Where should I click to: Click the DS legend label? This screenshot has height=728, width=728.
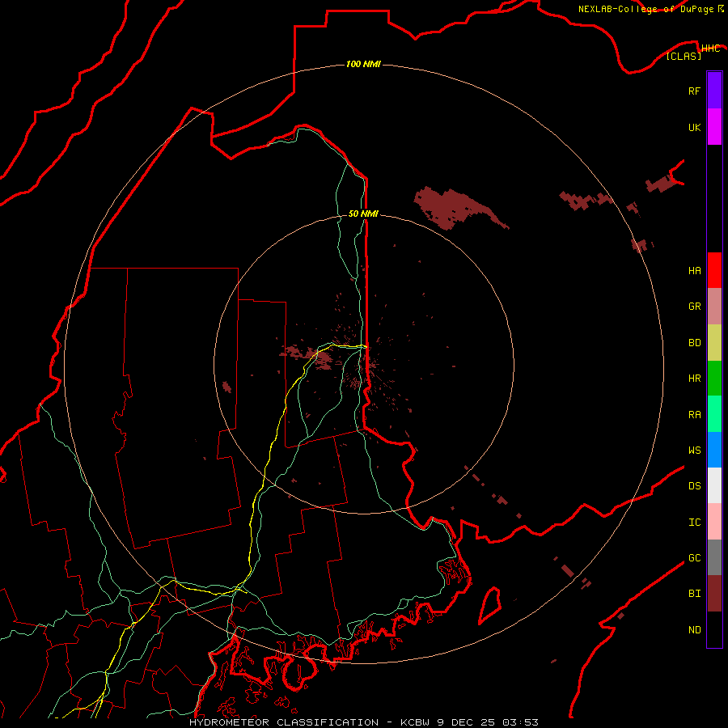694,486
